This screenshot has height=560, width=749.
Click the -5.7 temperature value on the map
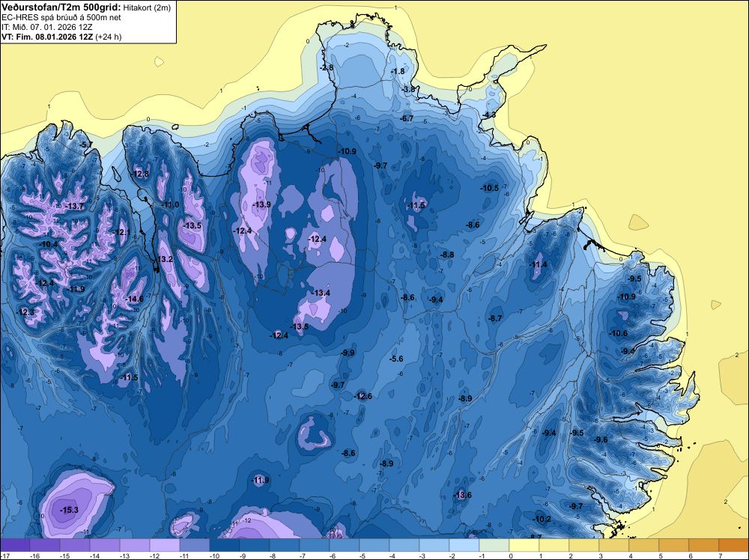(x=85, y=144)
